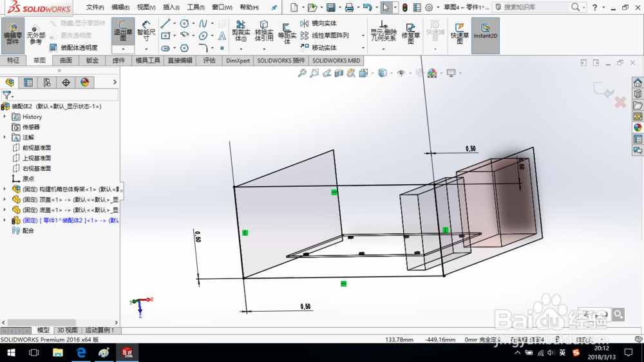Select the Mates (配合) tree item
Image resolution: width=644 pixels, height=362 pixels.
(23, 231)
